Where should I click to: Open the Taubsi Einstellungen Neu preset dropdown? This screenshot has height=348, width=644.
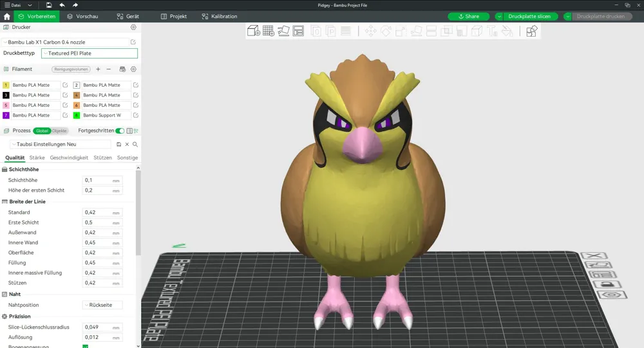(61, 145)
